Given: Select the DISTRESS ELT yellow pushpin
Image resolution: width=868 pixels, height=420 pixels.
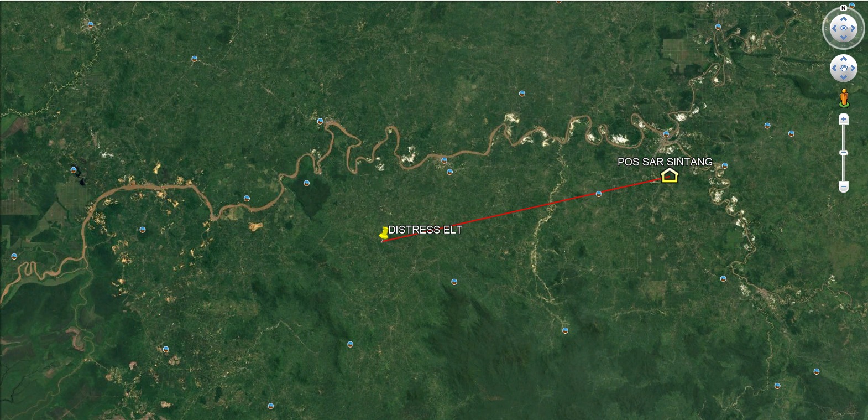Looking at the screenshot, I should pyautogui.click(x=384, y=234).
